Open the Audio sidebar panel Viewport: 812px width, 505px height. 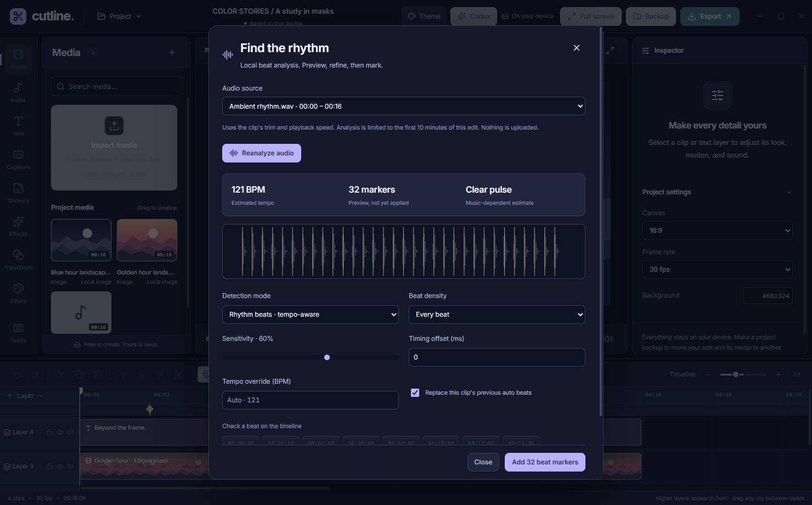(18, 92)
